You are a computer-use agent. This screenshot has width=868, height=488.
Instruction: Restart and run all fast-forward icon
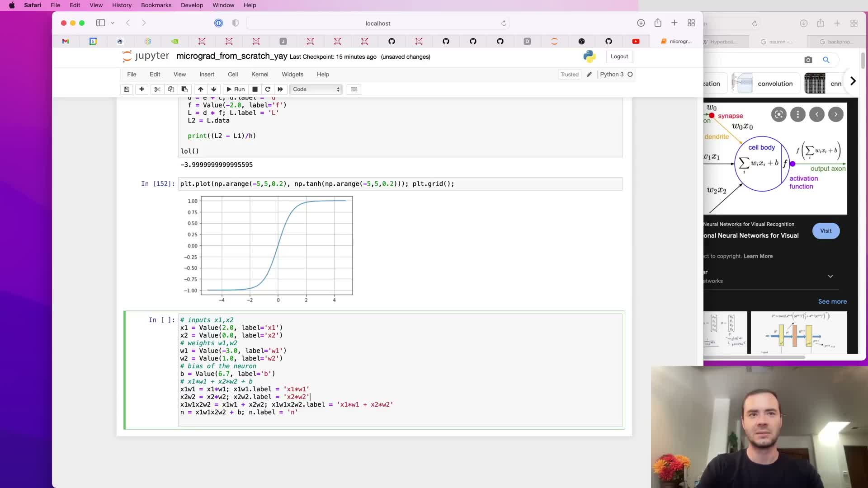[280, 89]
